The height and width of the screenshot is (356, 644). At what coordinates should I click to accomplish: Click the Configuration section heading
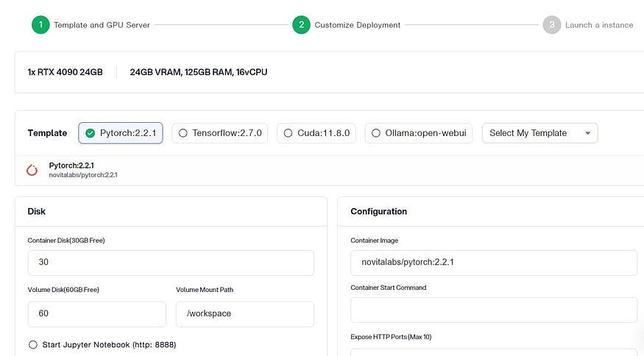pos(378,211)
